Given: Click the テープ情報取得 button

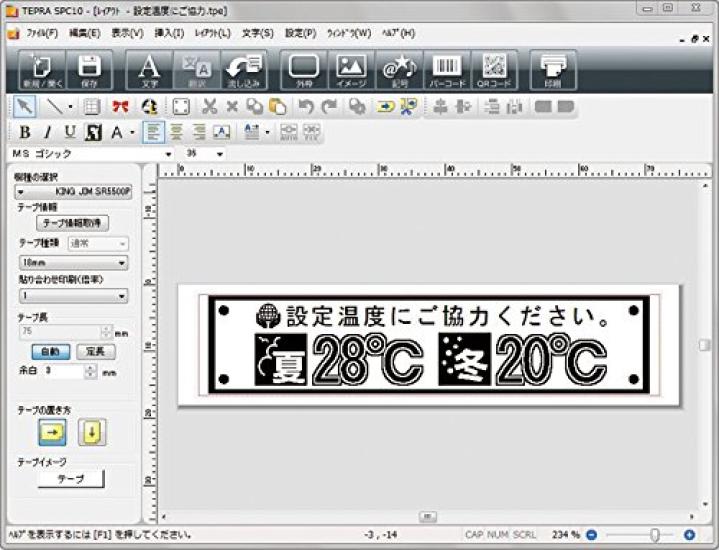Looking at the screenshot, I should 72,223.
